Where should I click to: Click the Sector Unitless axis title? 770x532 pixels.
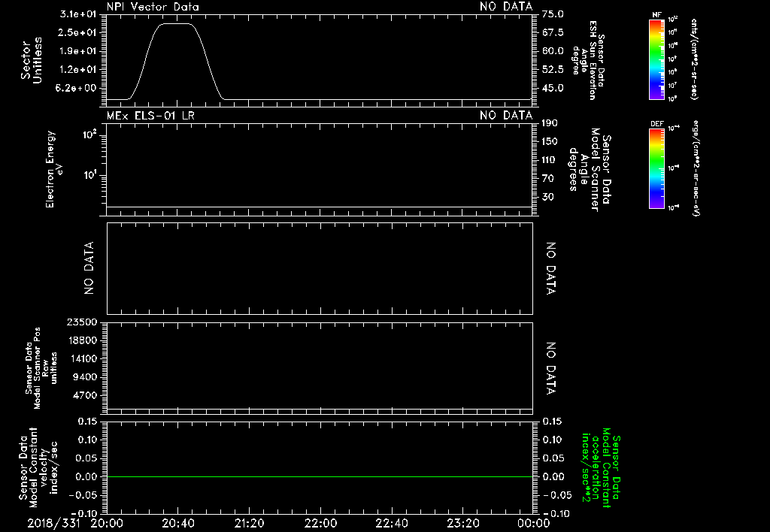(x=32, y=60)
